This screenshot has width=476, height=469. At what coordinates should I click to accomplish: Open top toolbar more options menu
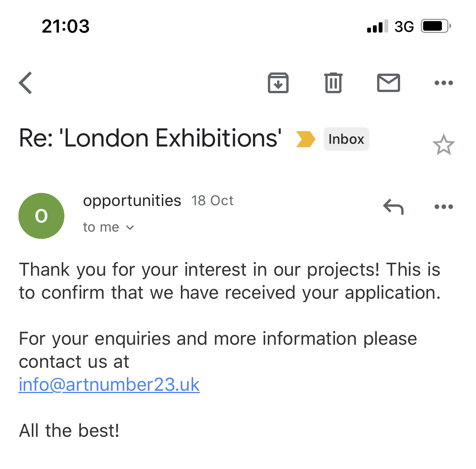443,83
